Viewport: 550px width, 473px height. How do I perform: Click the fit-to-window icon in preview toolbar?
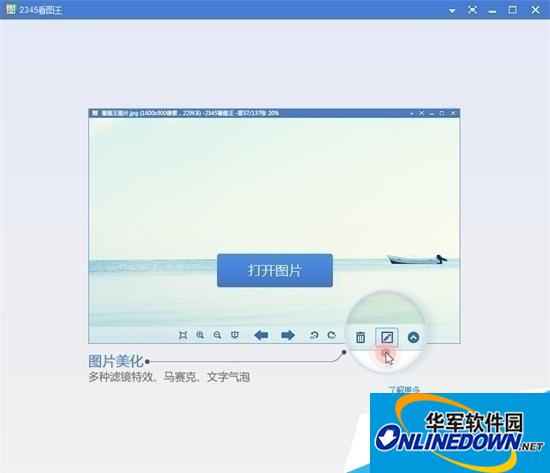[183, 335]
